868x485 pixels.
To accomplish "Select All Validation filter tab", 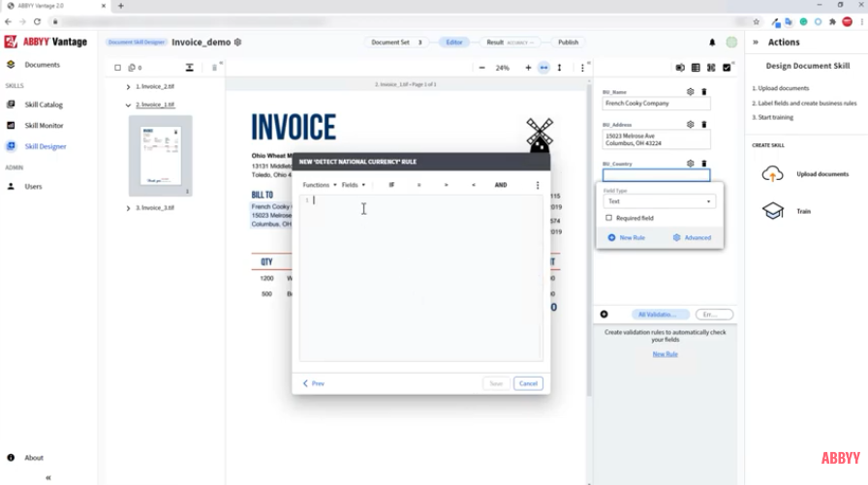I will point(660,314).
